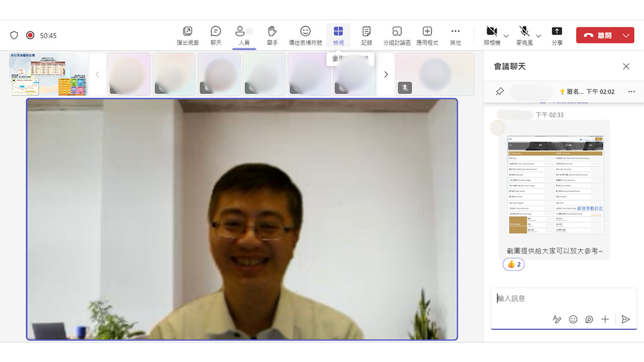Click the 會議聊天 panel title
The image size is (644, 362).
coord(510,67)
